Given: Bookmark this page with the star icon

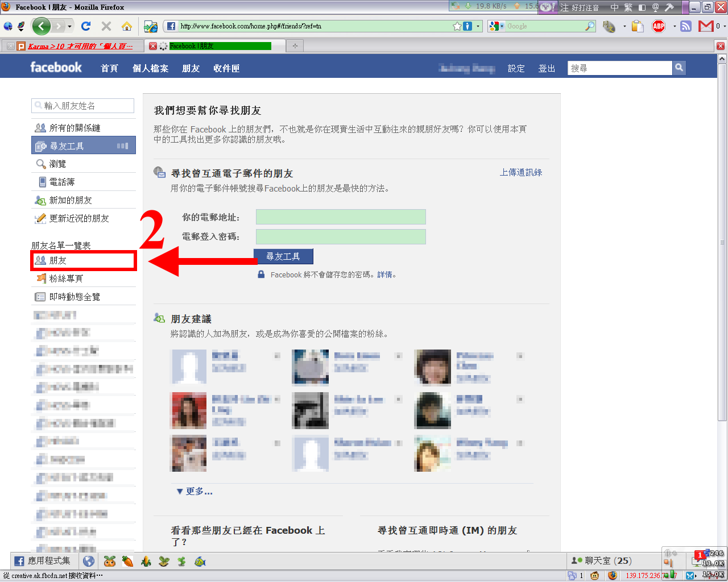Looking at the screenshot, I should [x=457, y=26].
